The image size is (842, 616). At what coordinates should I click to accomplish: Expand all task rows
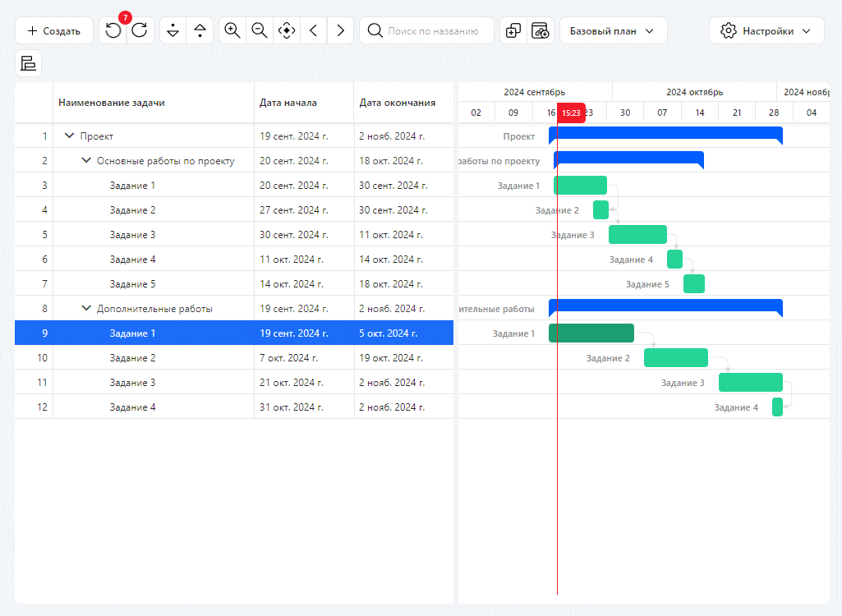click(x=173, y=30)
